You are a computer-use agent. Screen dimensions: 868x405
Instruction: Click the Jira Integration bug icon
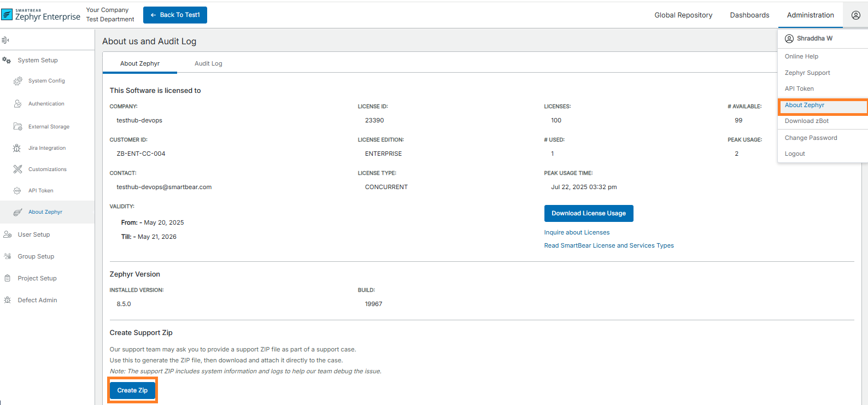click(17, 148)
